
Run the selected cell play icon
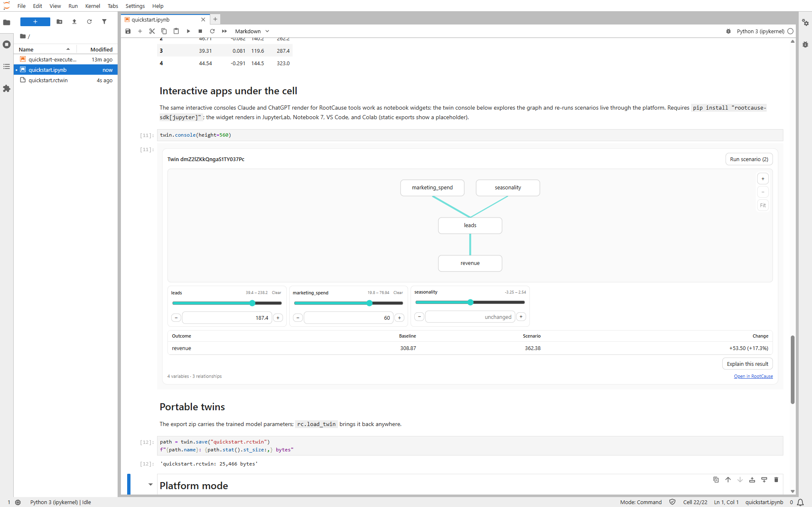point(188,31)
